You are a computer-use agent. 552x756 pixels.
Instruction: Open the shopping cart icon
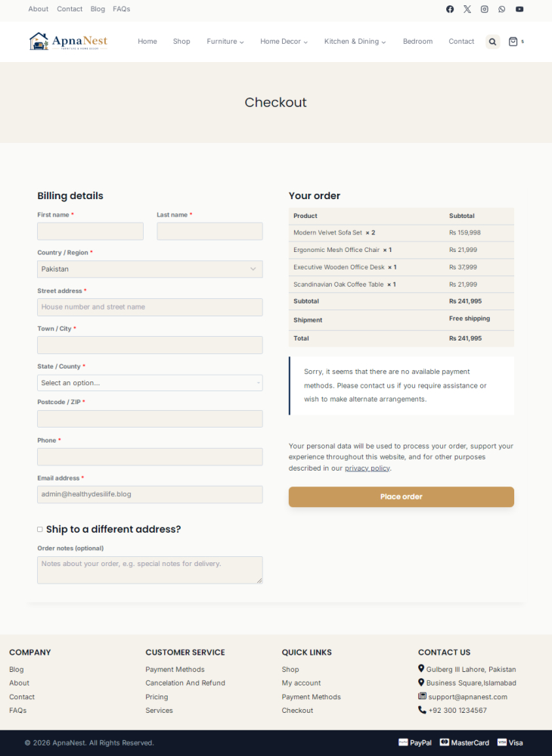pos(513,42)
